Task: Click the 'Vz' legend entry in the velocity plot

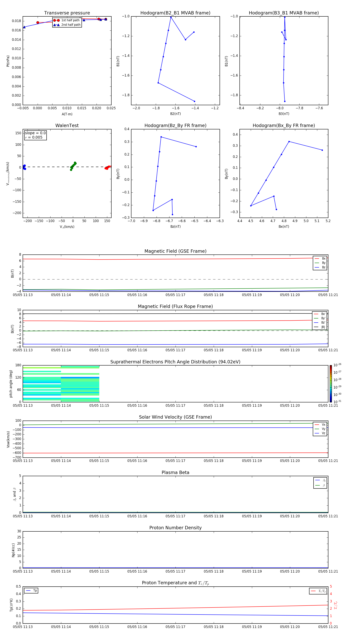Action: pyautogui.click(x=320, y=433)
